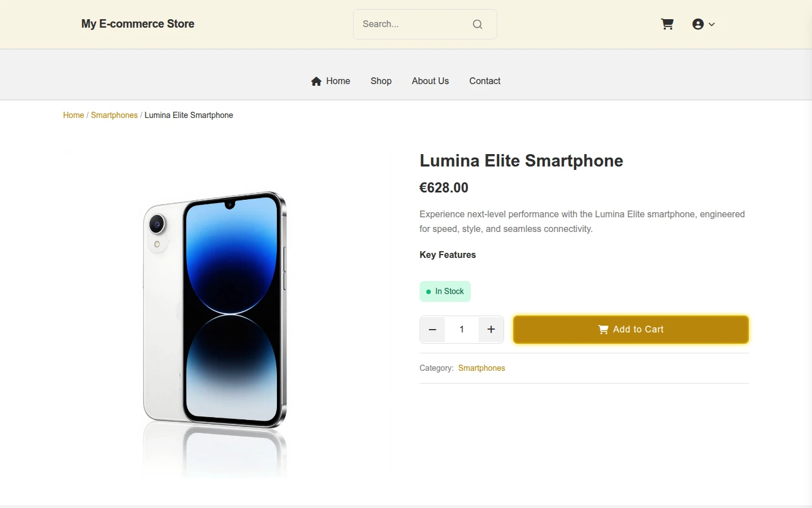Viewport: 812px width, 508px height.
Task: Click the In Stock status badge
Action: pyautogui.click(x=445, y=291)
